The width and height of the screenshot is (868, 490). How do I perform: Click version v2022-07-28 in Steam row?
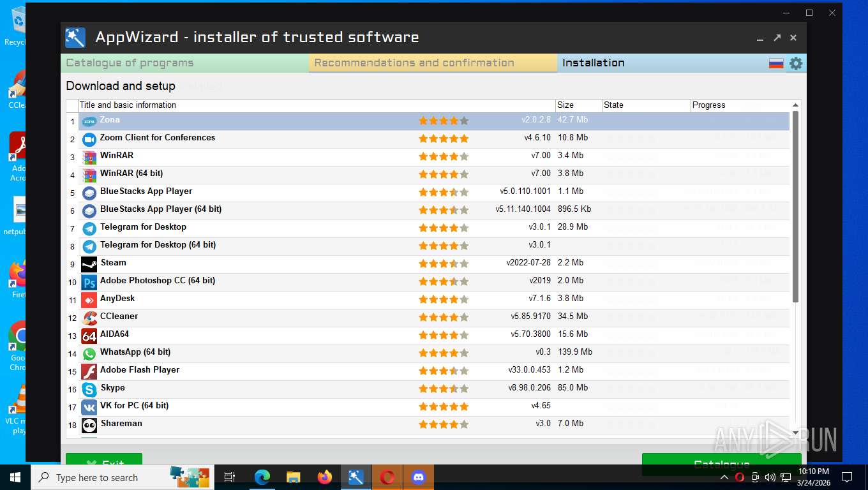click(528, 263)
